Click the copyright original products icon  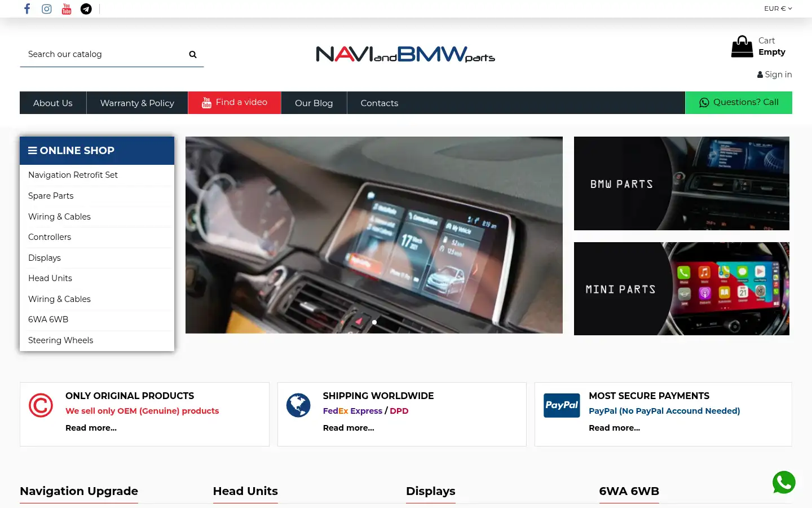tap(41, 405)
